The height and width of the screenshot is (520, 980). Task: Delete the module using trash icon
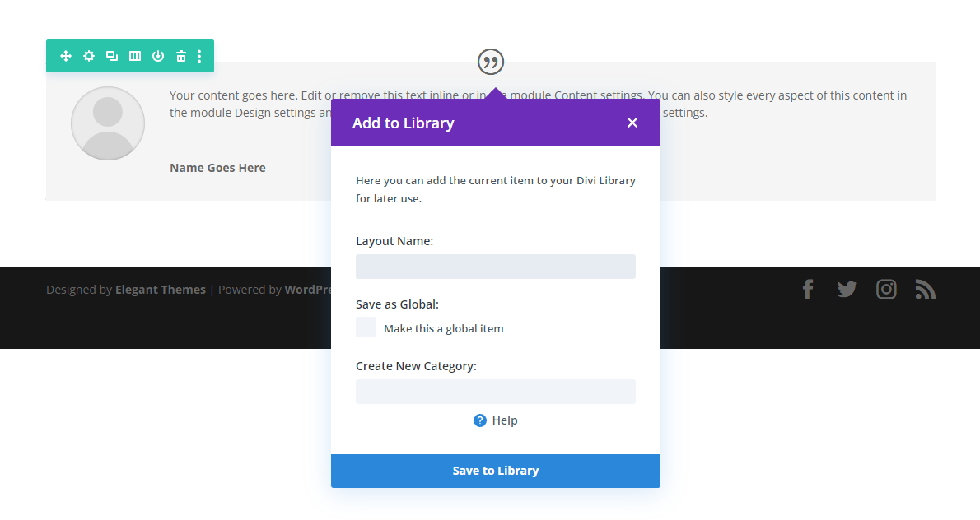(180, 56)
